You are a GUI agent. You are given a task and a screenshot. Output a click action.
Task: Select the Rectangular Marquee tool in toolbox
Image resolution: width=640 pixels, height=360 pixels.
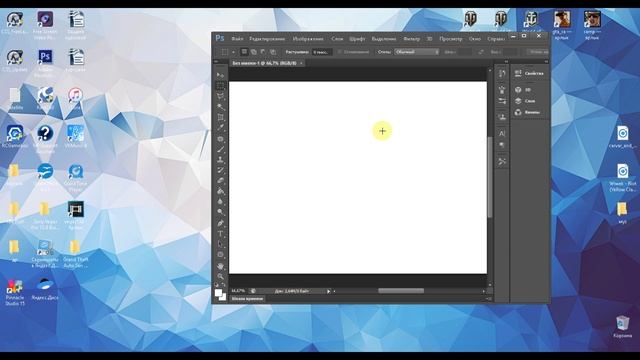pos(220,86)
